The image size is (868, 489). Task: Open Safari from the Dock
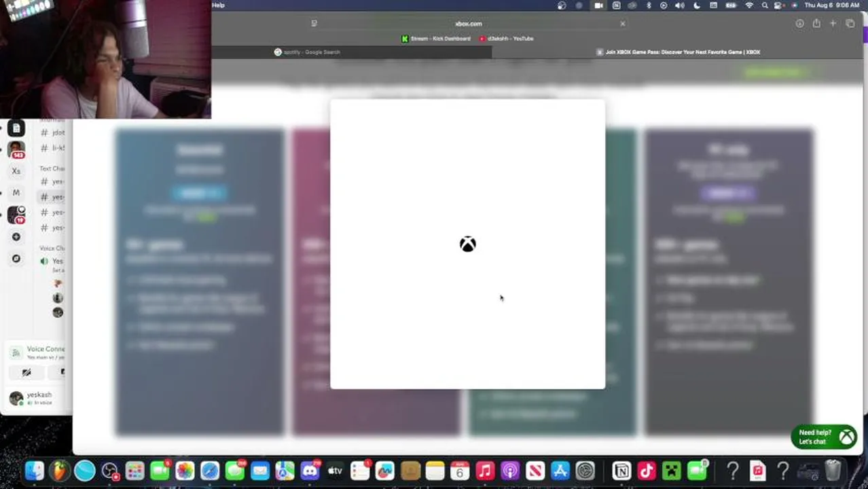coord(210,471)
